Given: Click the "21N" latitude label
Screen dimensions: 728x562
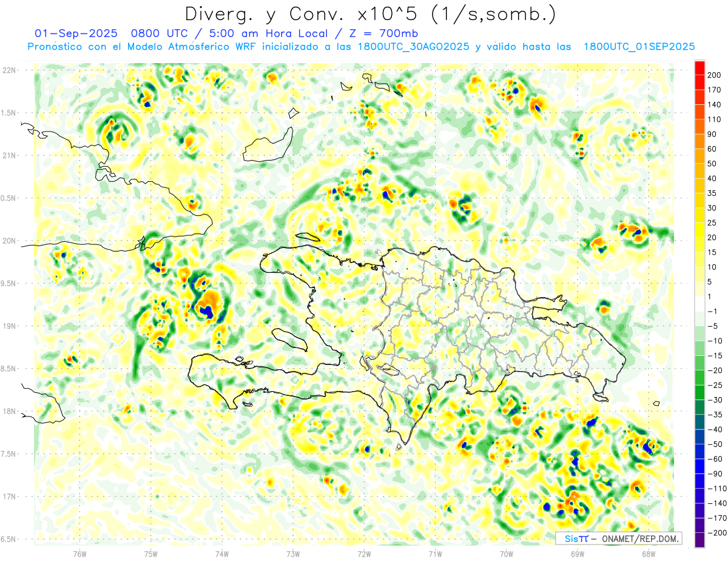Looking at the screenshot, I should tap(10, 156).
